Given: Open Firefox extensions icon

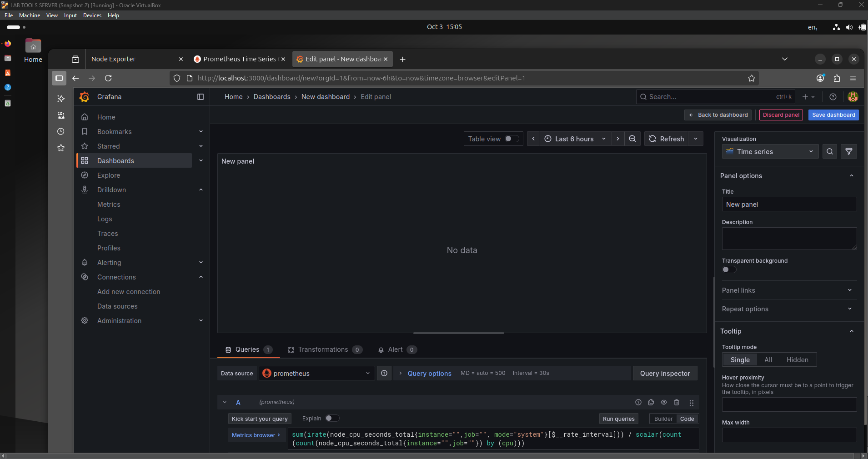Looking at the screenshot, I should 837,78.
